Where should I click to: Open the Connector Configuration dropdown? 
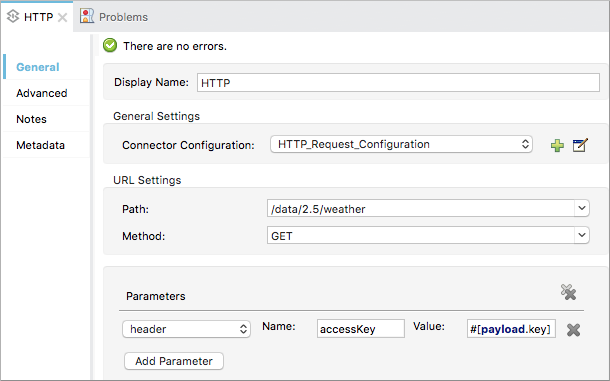pyautogui.click(x=401, y=144)
